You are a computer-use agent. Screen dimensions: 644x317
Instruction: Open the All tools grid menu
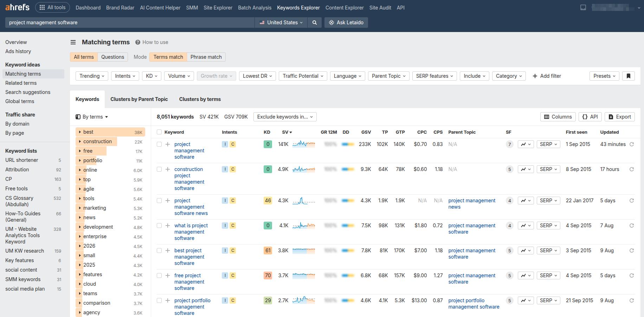[52, 7]
